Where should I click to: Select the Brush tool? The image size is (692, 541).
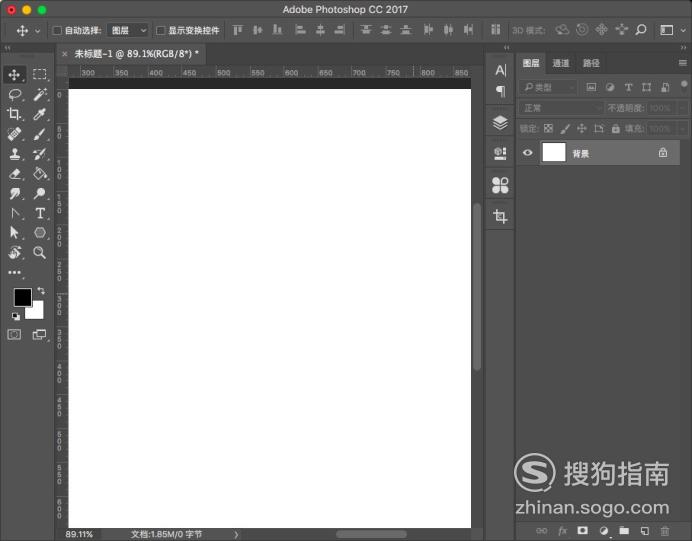click(40, 134)
